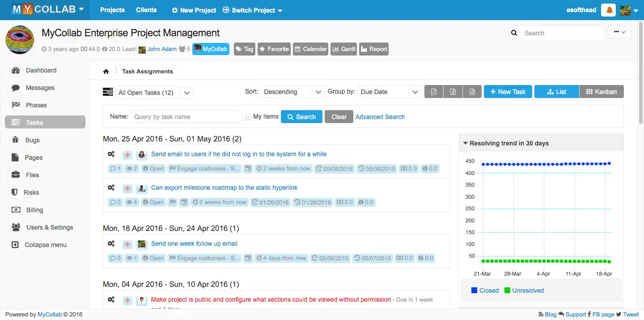
Task: Open Billing in sidebar
Action: pos(45,210)
